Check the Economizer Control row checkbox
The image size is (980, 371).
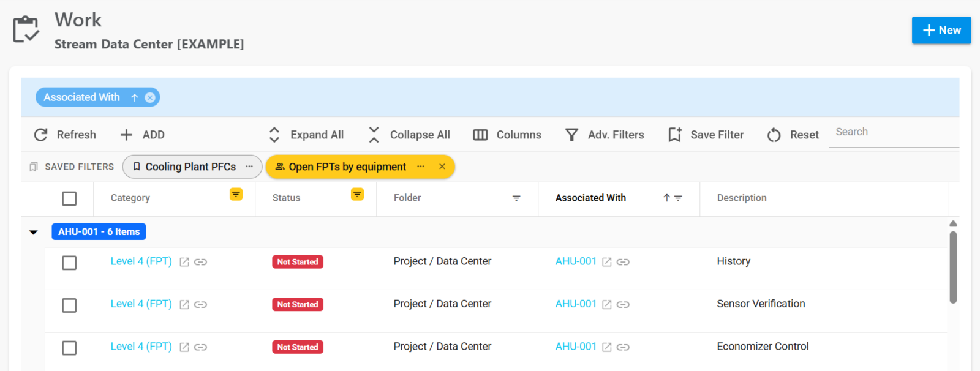pos(69,348)
